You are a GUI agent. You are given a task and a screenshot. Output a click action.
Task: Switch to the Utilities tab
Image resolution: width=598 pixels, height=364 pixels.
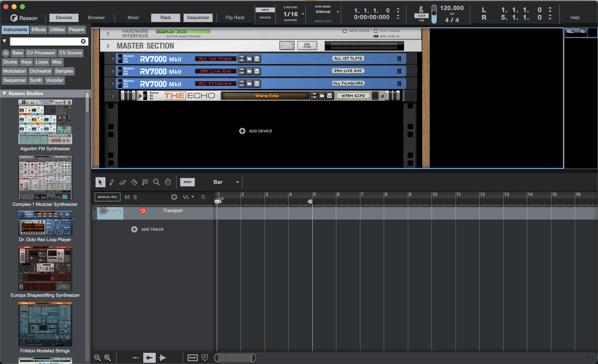(57, 30)
